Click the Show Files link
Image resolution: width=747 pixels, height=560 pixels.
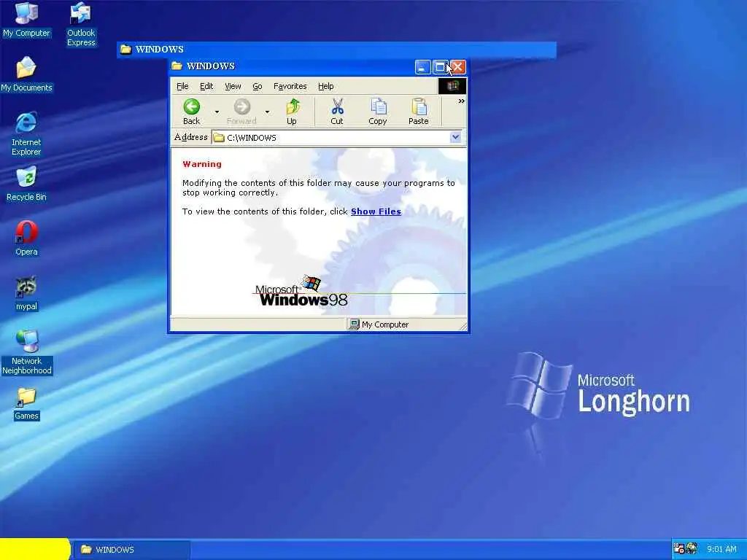376,211
